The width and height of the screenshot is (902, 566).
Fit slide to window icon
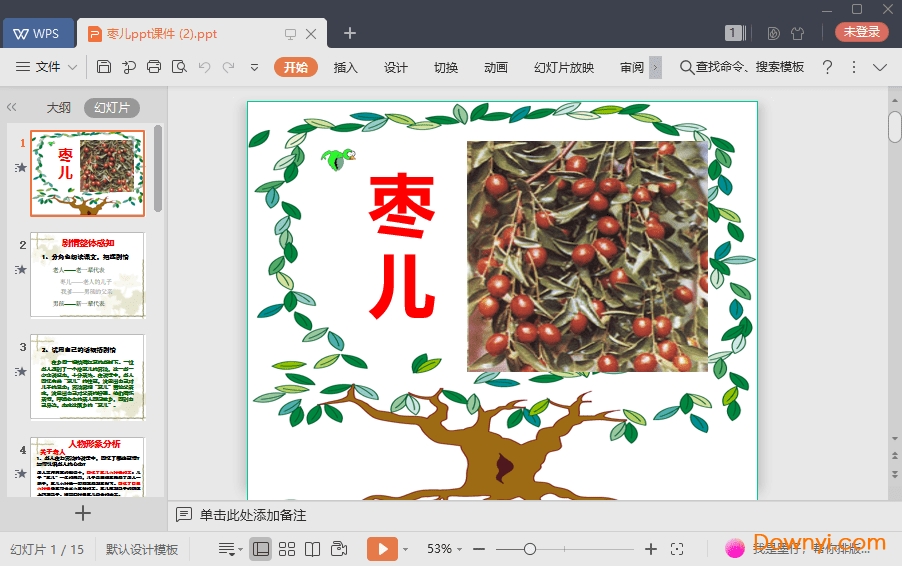(677, 549)
